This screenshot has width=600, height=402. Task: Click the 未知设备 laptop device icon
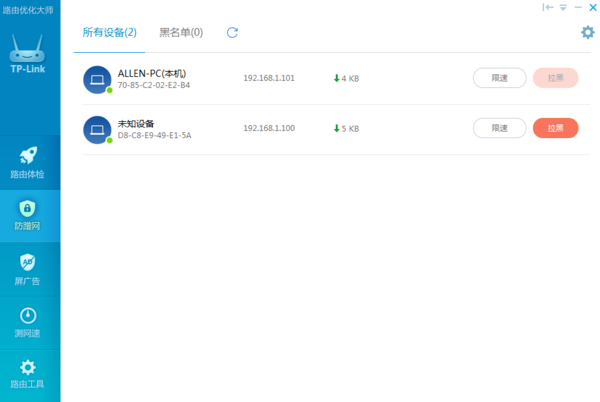[97, 130]
